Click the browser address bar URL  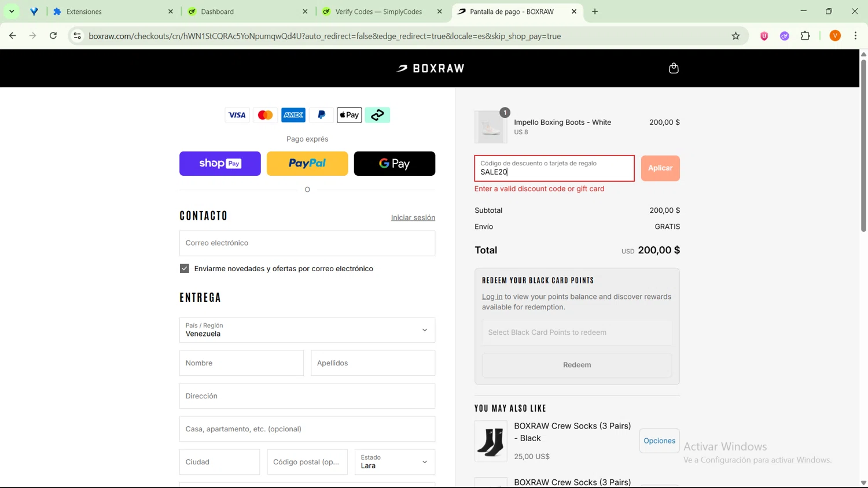325,36
